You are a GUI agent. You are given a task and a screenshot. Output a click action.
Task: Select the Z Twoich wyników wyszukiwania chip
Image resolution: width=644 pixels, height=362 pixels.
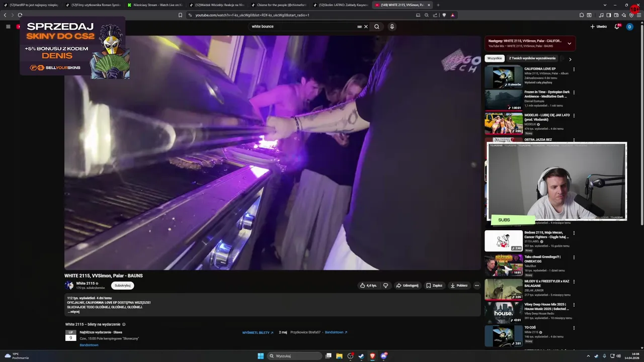532,58
